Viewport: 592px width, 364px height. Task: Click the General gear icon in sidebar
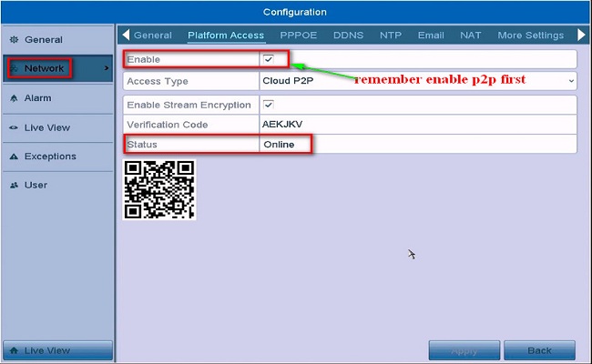(x=14, y=40)
